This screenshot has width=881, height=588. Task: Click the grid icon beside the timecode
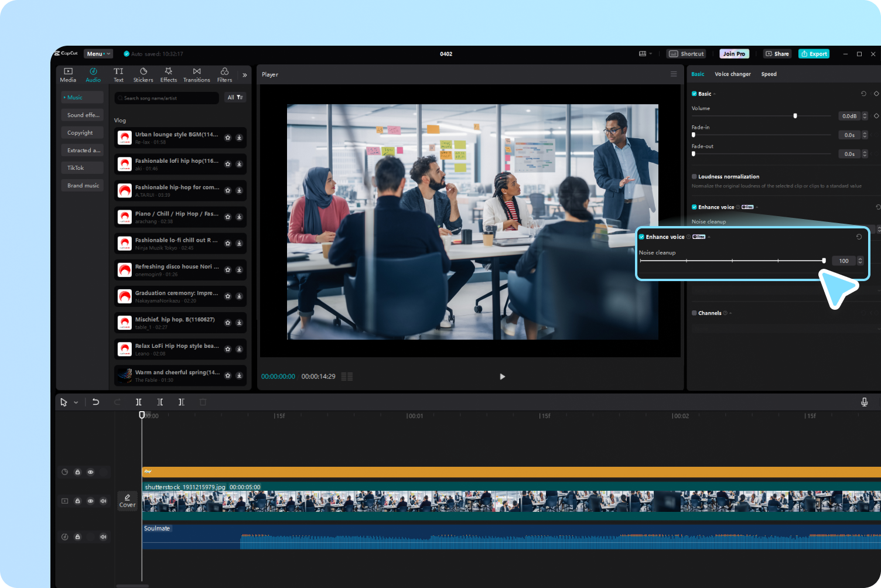click(x=347, y=377)
